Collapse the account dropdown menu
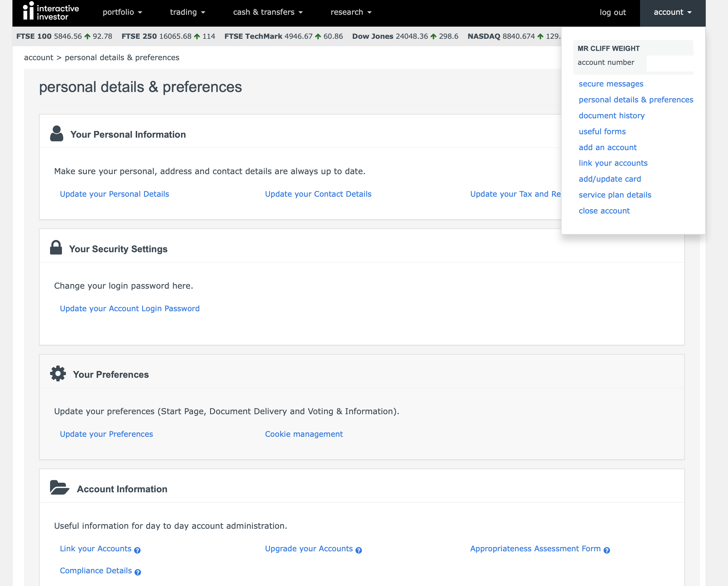 click(x=672, y=12)
